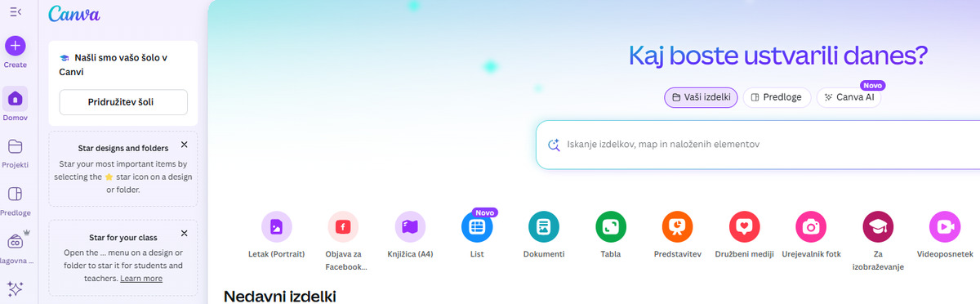The image size is (980, 304).
Task: Select Knjižica (A4) design icon
Action: [x=410, y=226]
